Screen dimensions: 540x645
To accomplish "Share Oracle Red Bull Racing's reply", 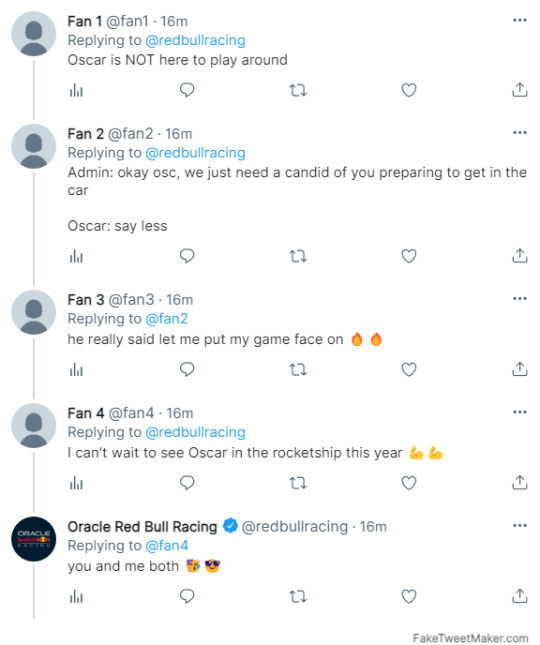I will tap(520, 596).
